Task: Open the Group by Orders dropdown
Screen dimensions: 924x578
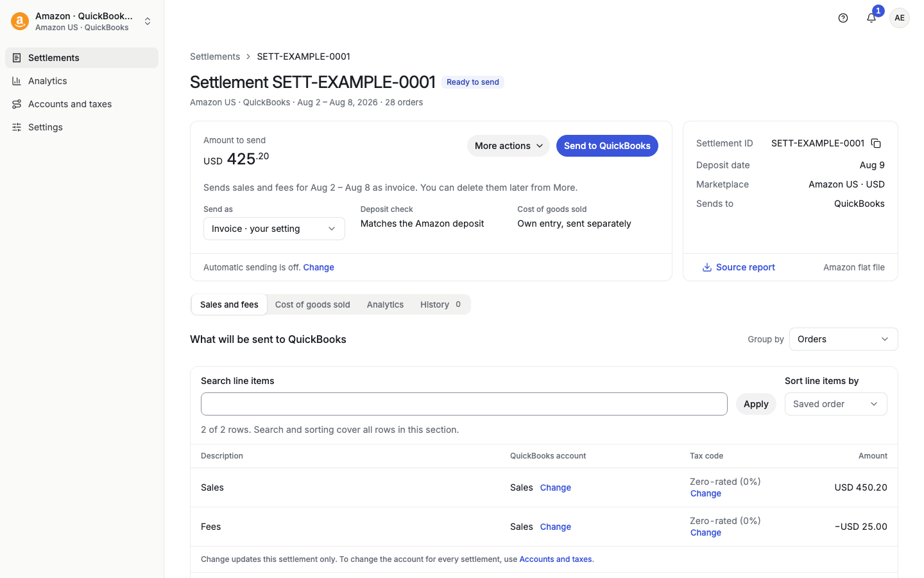Action: [x=843, y=339]
